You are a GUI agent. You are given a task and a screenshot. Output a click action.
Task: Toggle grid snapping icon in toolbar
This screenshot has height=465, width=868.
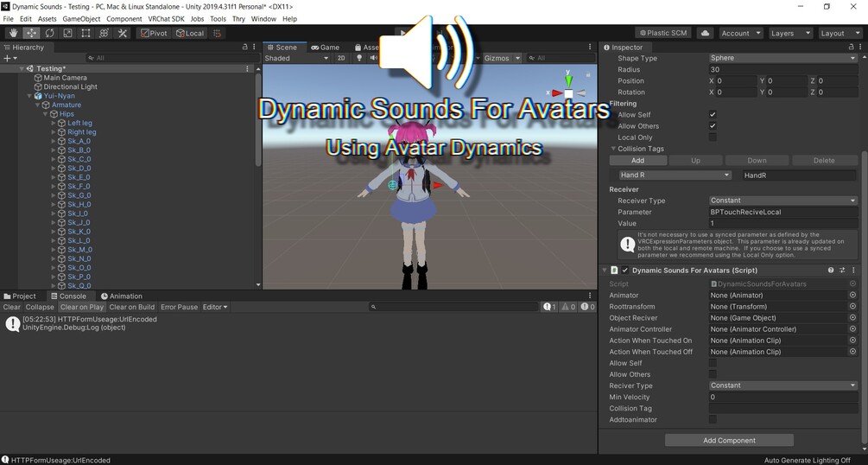pos(218,33)
